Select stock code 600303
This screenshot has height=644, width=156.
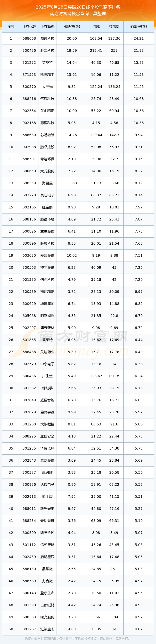pos(29,617)
